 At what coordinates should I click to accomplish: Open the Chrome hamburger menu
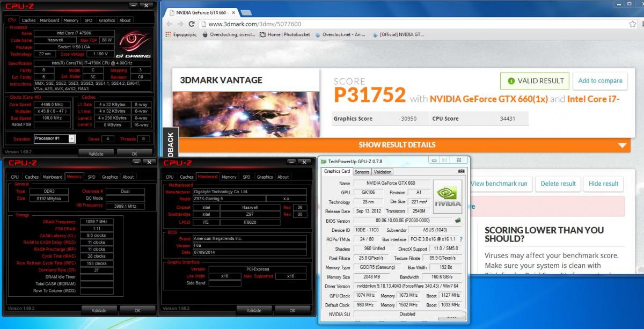643,24
